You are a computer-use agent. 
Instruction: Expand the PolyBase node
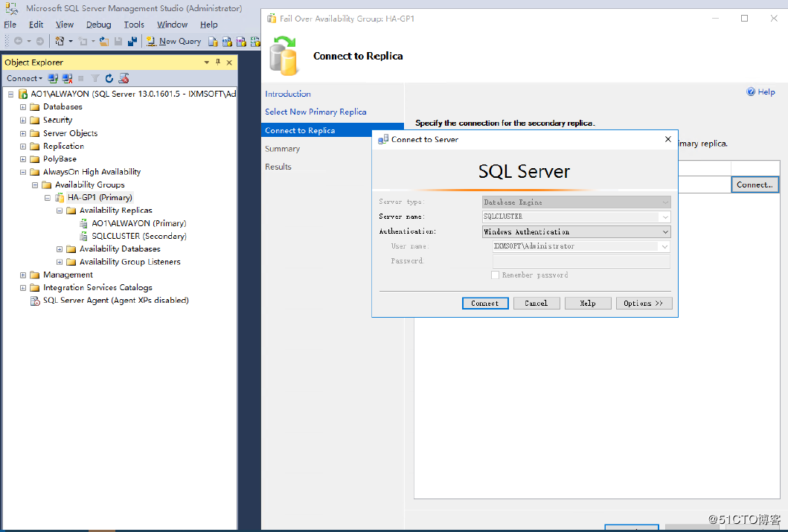[x=22, y=159]
